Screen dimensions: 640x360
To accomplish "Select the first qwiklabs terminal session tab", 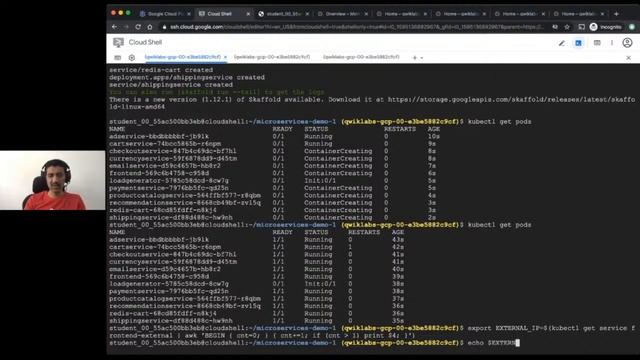I will 182,57.
